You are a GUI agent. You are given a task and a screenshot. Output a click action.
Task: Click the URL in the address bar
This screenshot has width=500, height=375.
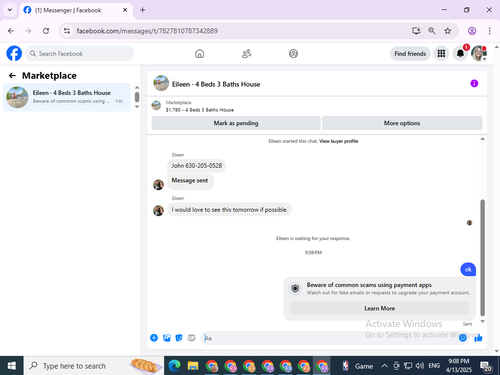pos(147,31)
